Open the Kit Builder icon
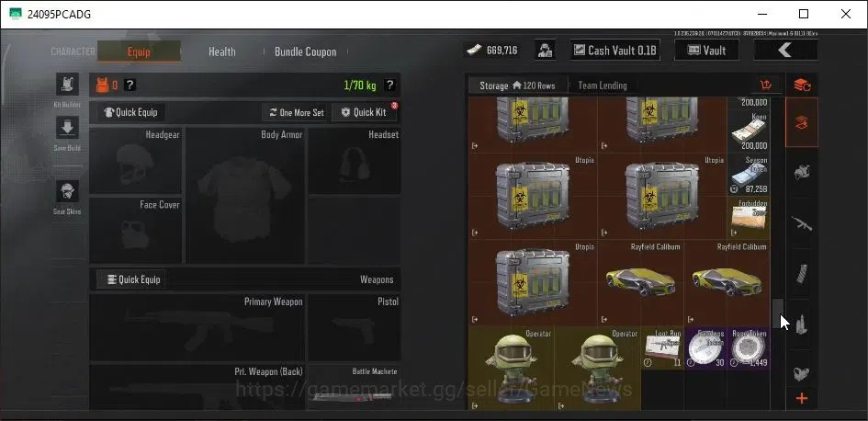Viewport: 868px width, 421px height. [67, 84]
